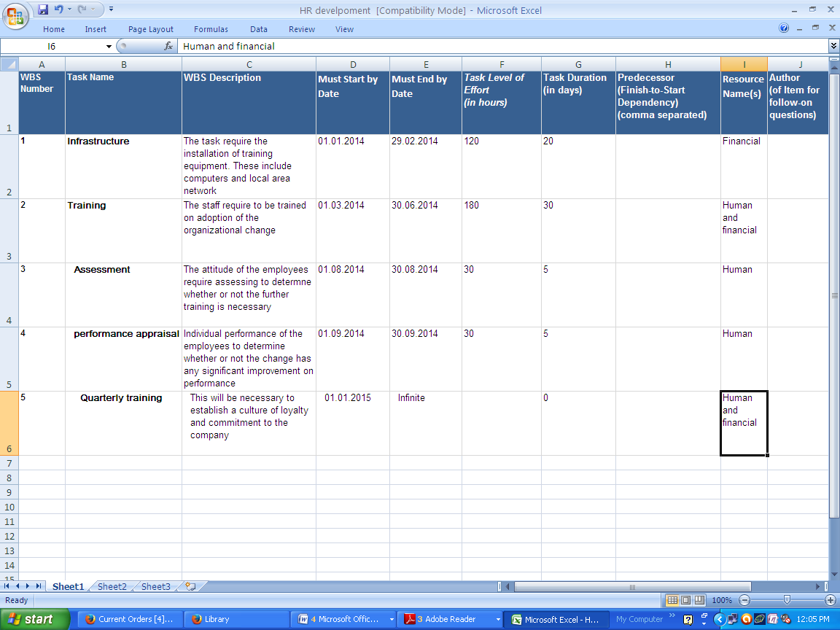The image size is (840, 630).
Task: Click the Office Button logo
Action: pos(17,15)
